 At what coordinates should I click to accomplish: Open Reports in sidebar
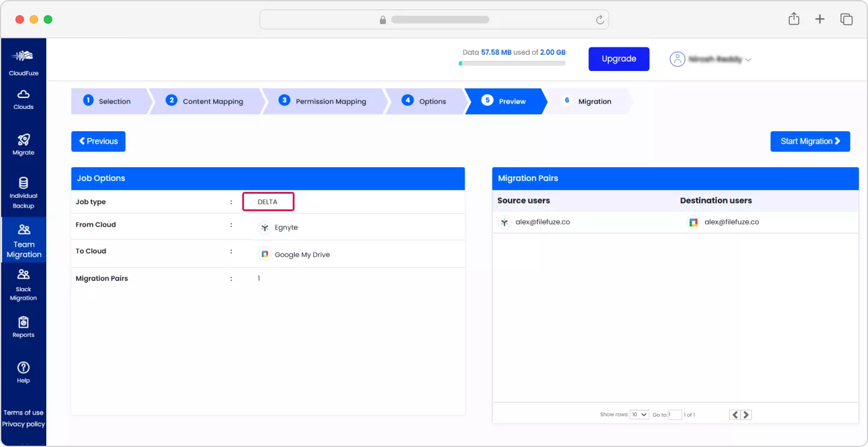click(23, 327)
